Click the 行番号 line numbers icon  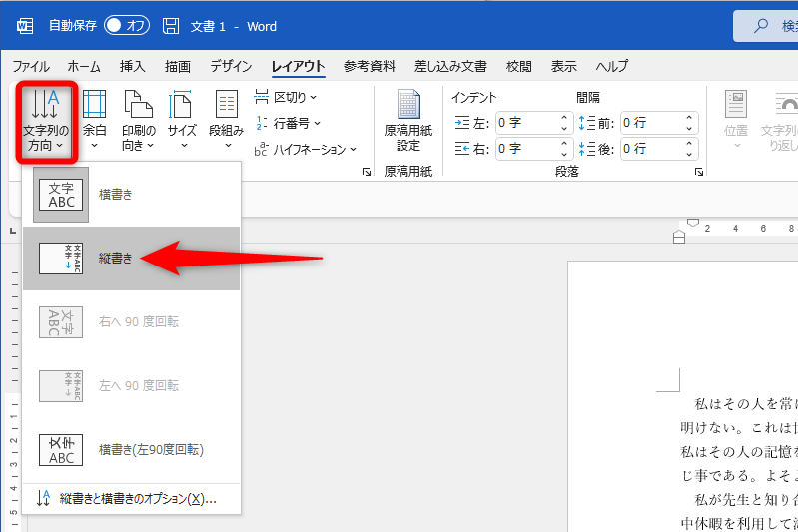pyautogui.click(x=261, y=123)
